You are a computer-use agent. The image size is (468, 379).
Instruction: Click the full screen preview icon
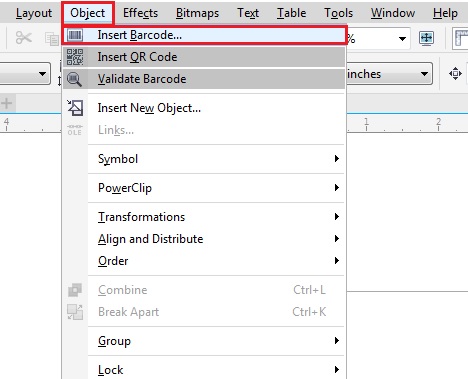point(427,38)
